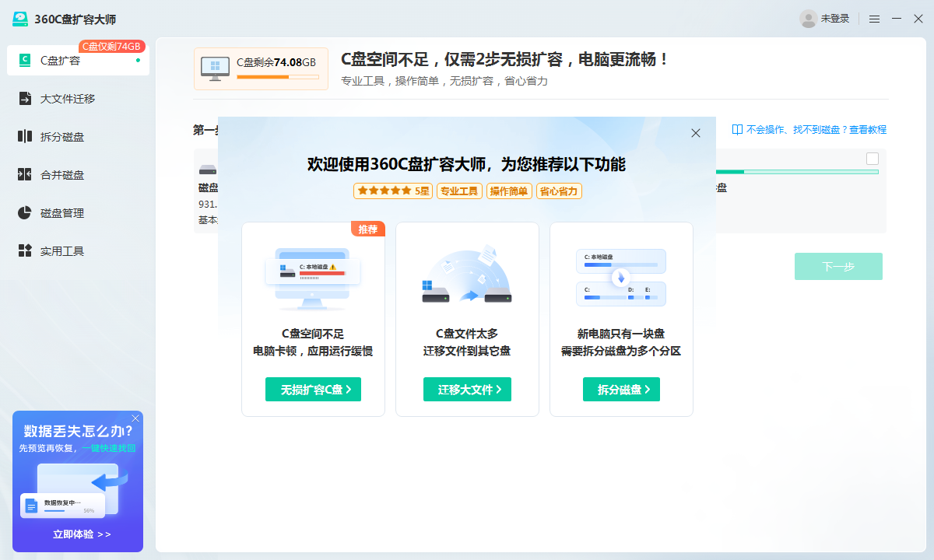Click the green disk usage bar

coord(797,171)
